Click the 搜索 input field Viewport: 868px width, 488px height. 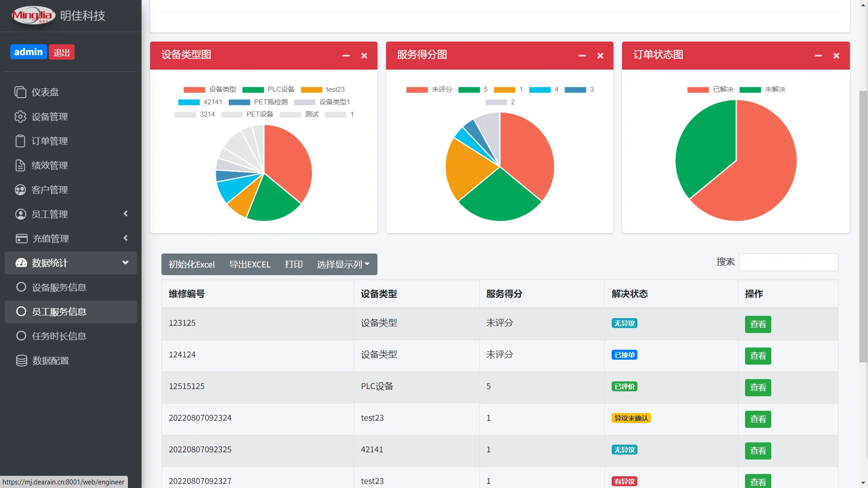788,262
